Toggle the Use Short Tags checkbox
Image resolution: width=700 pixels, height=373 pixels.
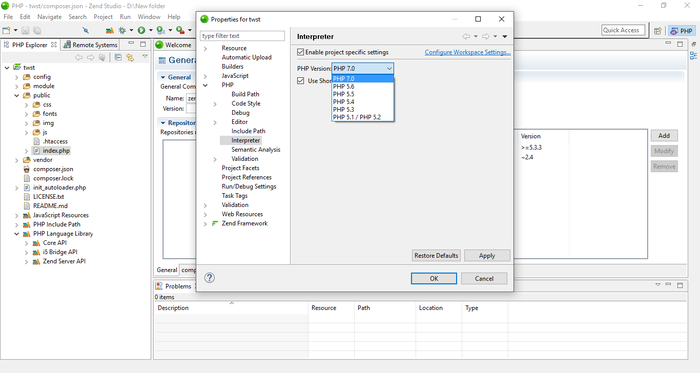(300, 81)
